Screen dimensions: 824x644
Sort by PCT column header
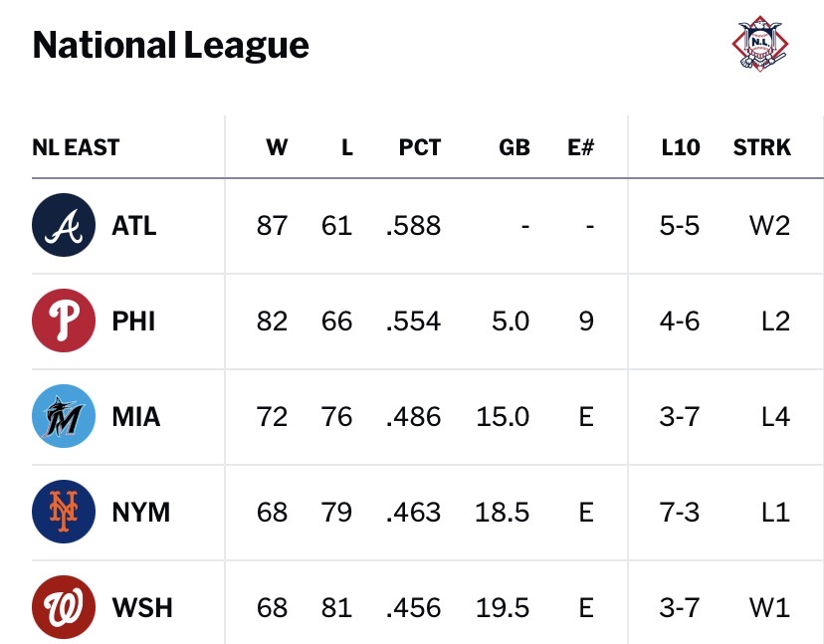pos(419,147)
